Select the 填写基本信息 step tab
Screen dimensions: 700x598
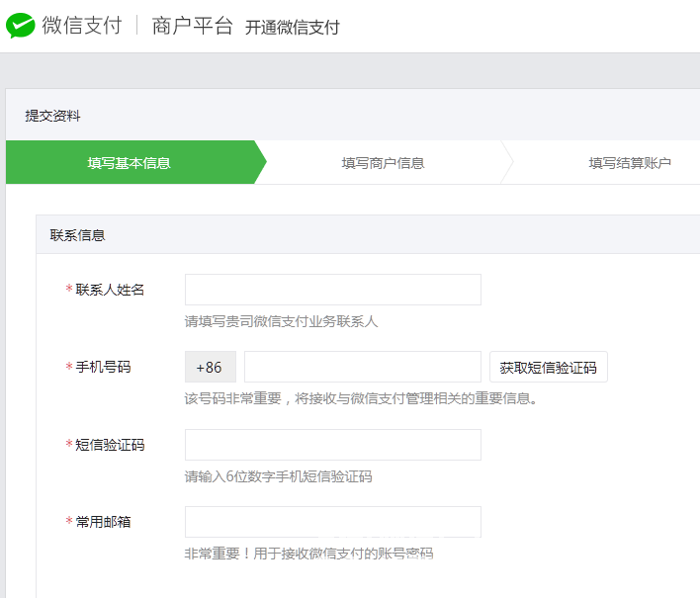click(129, 163)
